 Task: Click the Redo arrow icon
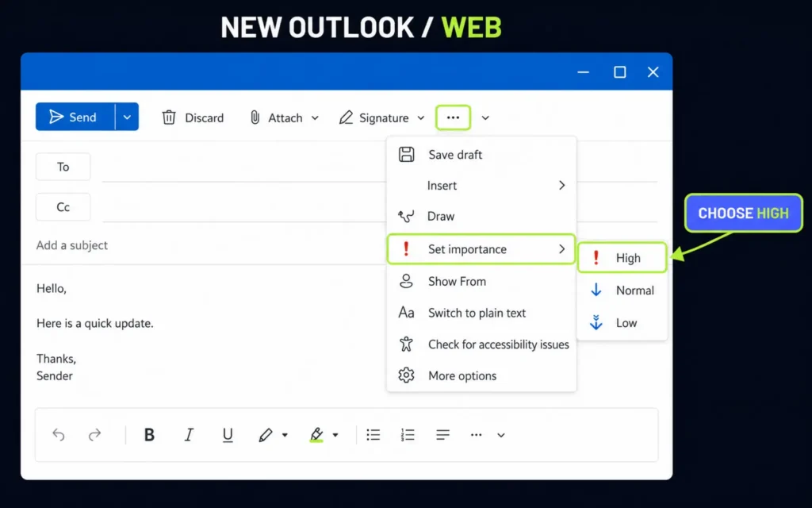(95, 435)
